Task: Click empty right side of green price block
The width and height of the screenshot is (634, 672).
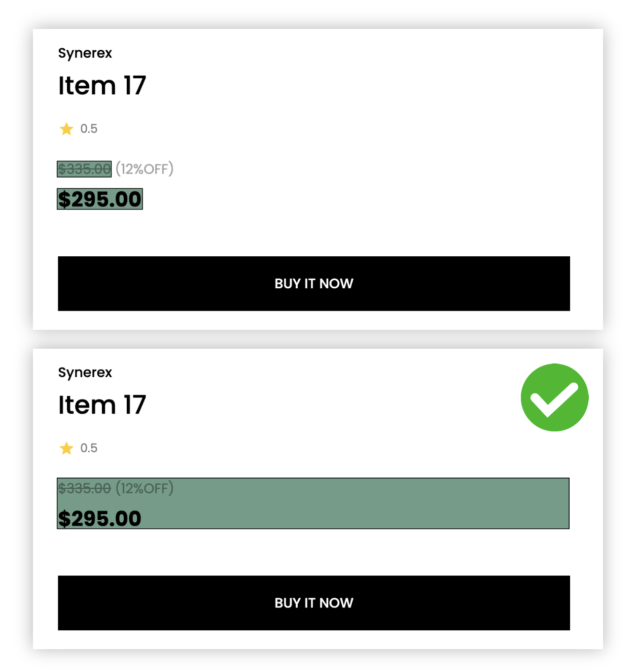Action: pos(406,503)
